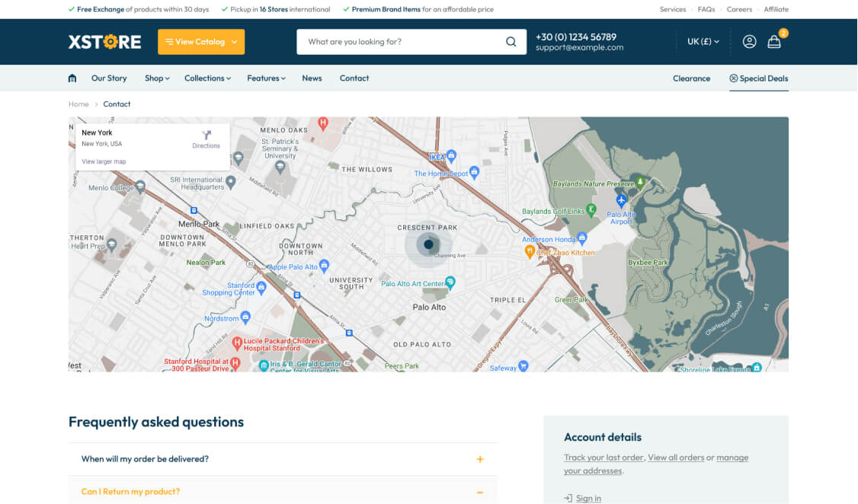Click the Sign in link
The width and height of the screenshot is (858, 504).
pos(588,498)
